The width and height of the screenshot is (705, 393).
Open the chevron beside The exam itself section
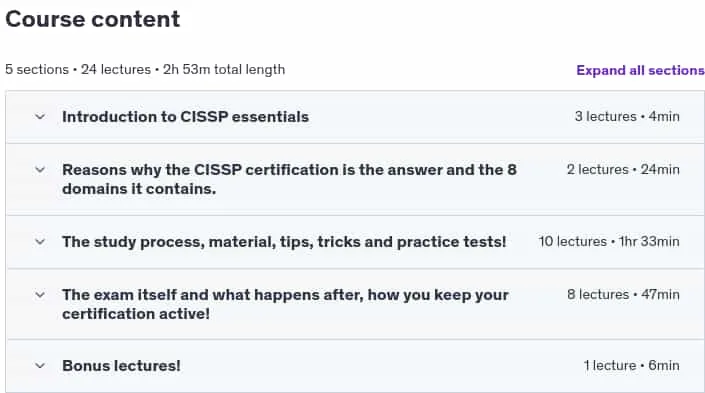(40, 295)
